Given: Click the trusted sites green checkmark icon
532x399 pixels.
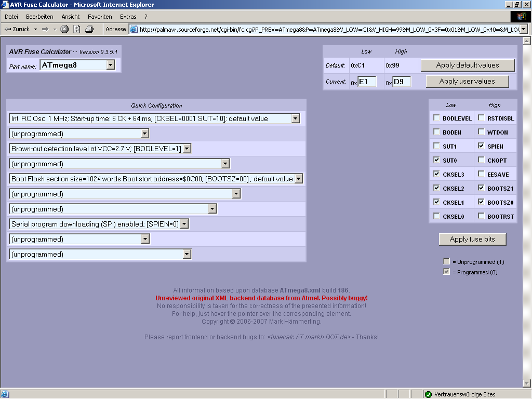Looking at the screenshot, I should click(x=428, y=394).
